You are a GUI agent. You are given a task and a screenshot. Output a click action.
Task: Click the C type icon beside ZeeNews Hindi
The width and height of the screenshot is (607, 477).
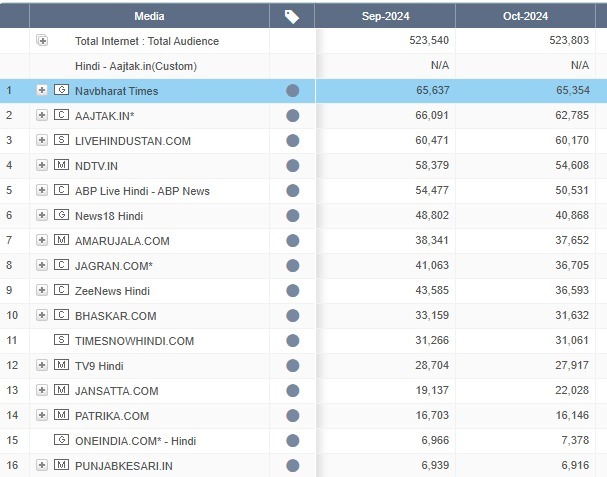point(61,290)
